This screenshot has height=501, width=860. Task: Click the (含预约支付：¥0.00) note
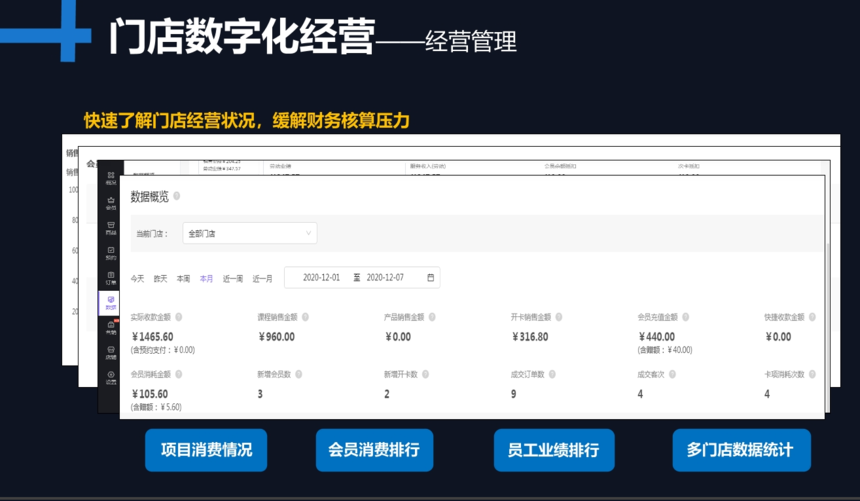pyautogui.click(x=163, y=350)
